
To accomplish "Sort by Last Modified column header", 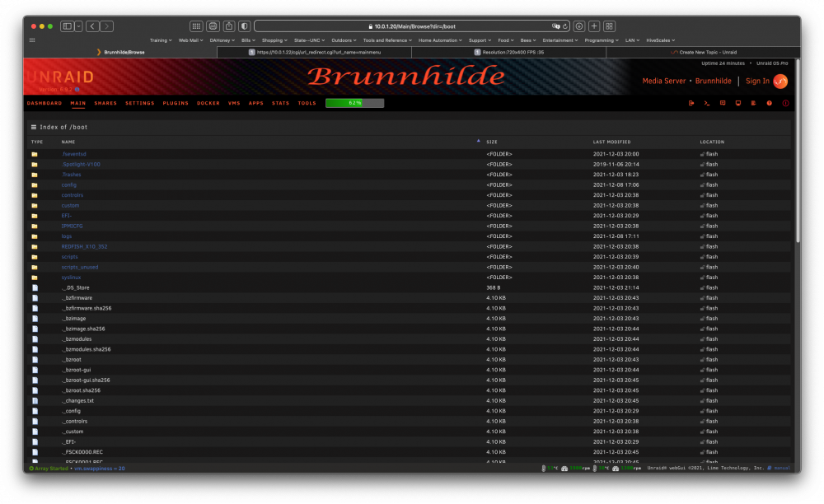I will click(611, 142).
